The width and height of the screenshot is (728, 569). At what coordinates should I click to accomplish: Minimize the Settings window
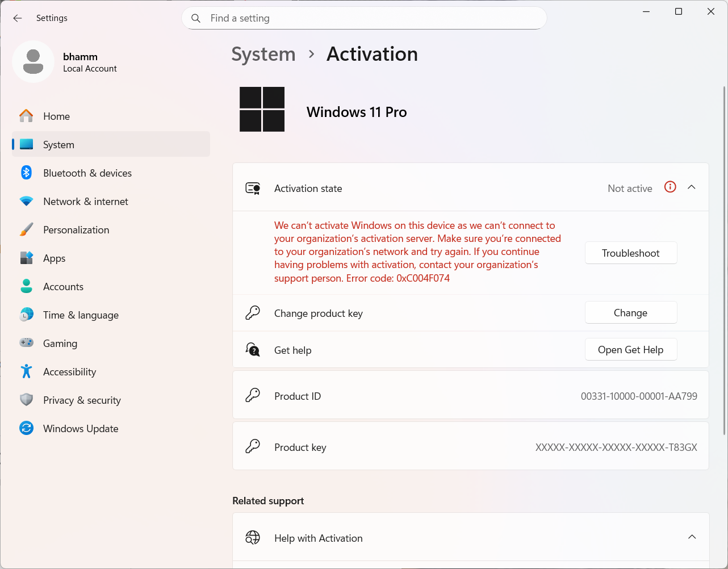pyautogui.click(x=646, y=11)
